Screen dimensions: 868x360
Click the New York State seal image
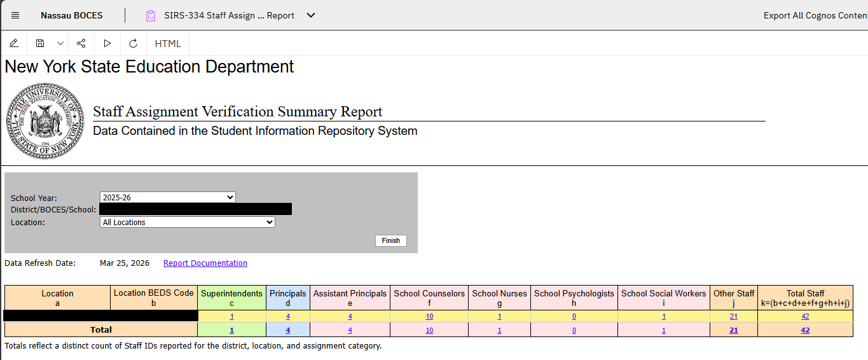click(45, 121)
